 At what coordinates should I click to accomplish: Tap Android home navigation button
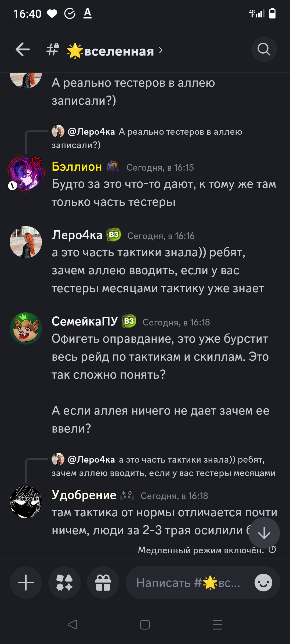145,625
